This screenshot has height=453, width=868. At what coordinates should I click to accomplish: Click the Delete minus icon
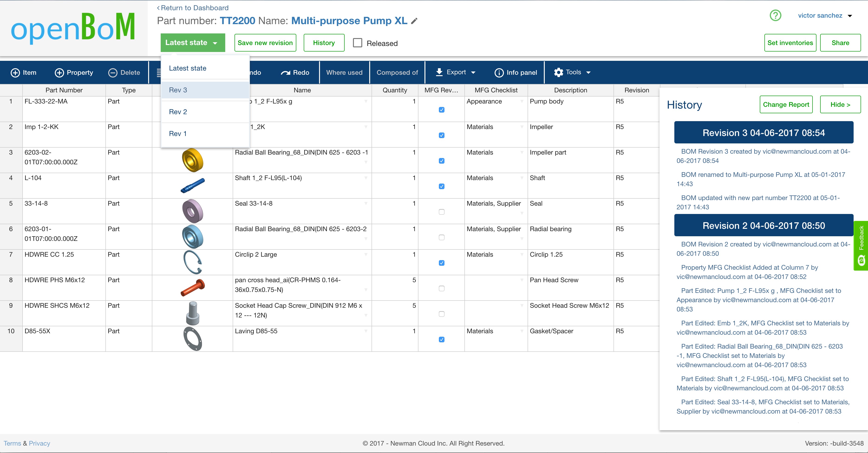point(113,73)
